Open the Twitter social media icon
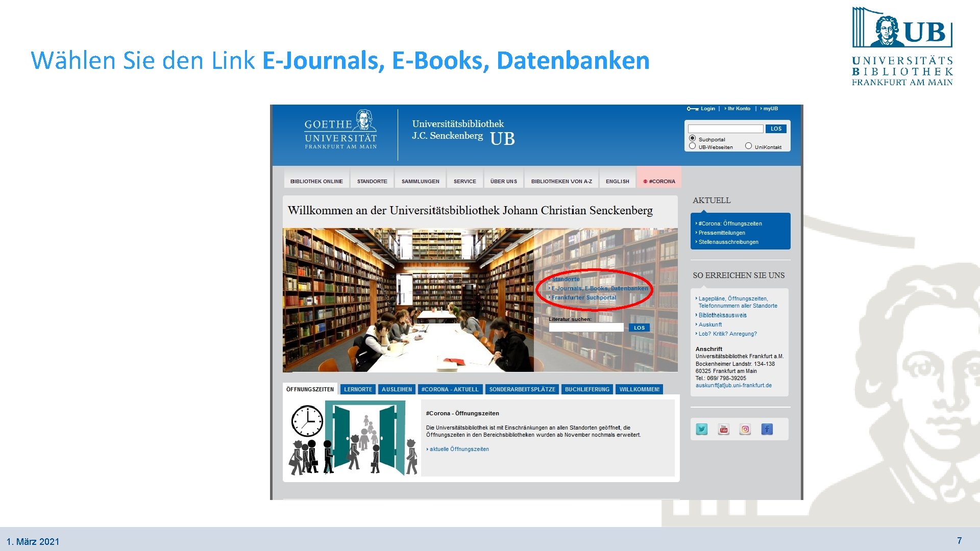 [x=702, y=430]
